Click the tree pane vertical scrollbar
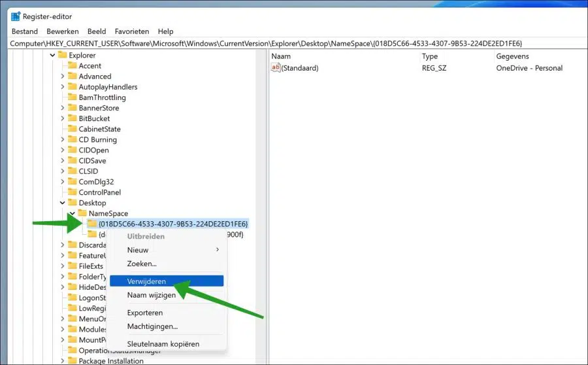The width and height of the screenshot is (588, 365). pyautogui.click(x=261, y=207)
